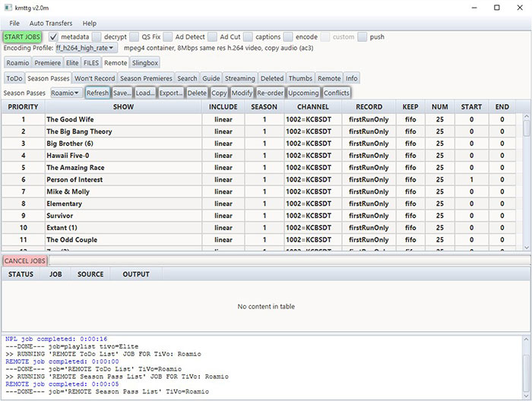Select The Big Bang Theory row
Viewport: 532px width, 401px height.
pos(259,131)
